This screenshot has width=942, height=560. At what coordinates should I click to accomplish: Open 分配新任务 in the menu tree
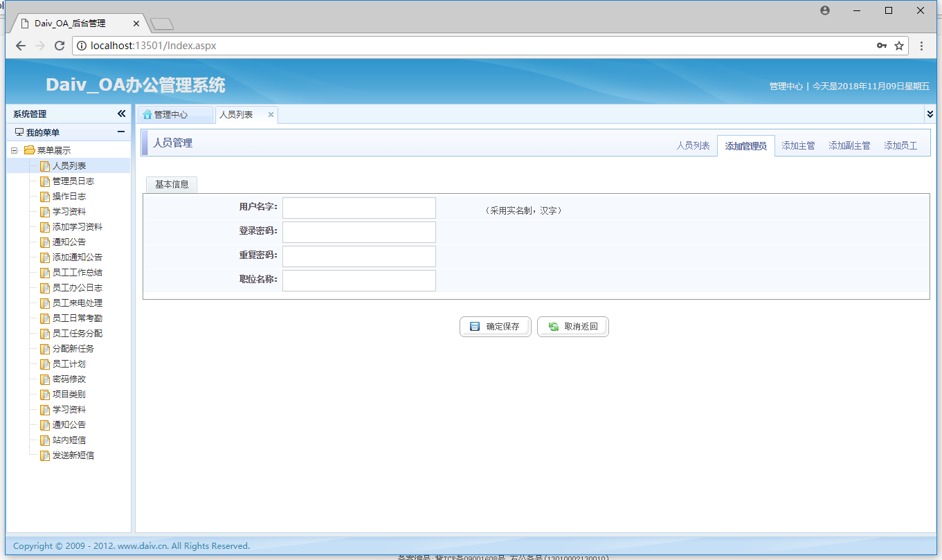73,349
